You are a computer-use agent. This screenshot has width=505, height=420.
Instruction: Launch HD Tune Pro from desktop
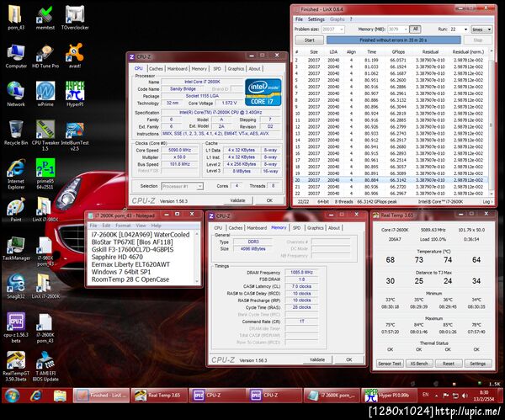pyautogui.click(x=45, y=54)
